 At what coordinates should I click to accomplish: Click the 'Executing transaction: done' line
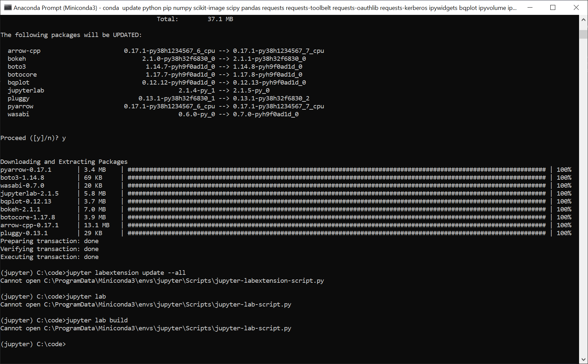(x=50, y=257)
